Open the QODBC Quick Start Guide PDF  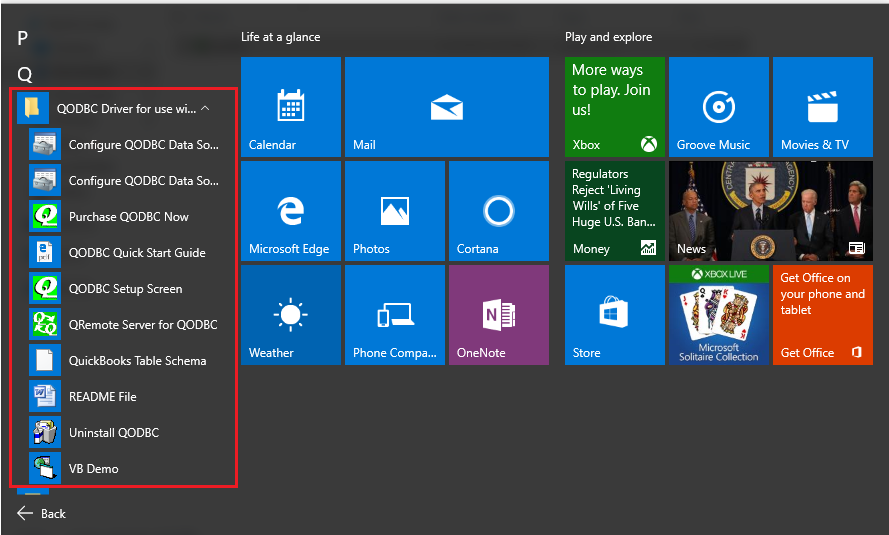coord(124,253)
